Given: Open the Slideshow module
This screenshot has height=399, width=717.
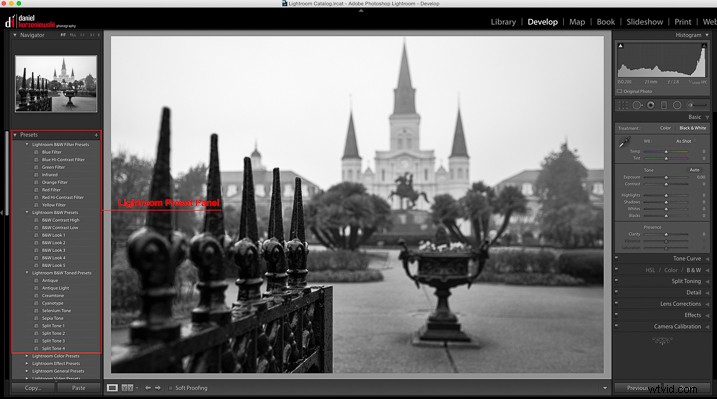Looking at the screenshot, I should click(644, 21).
